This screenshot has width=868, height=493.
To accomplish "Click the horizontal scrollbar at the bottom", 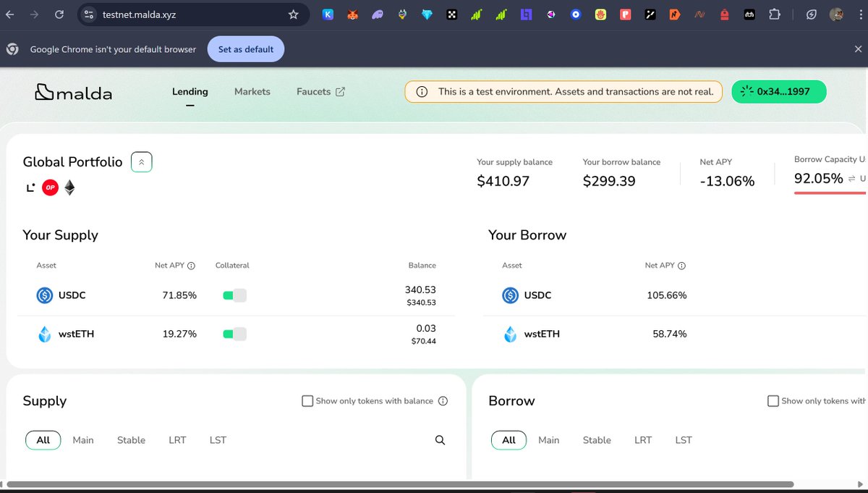I will (x=400, y=484).
